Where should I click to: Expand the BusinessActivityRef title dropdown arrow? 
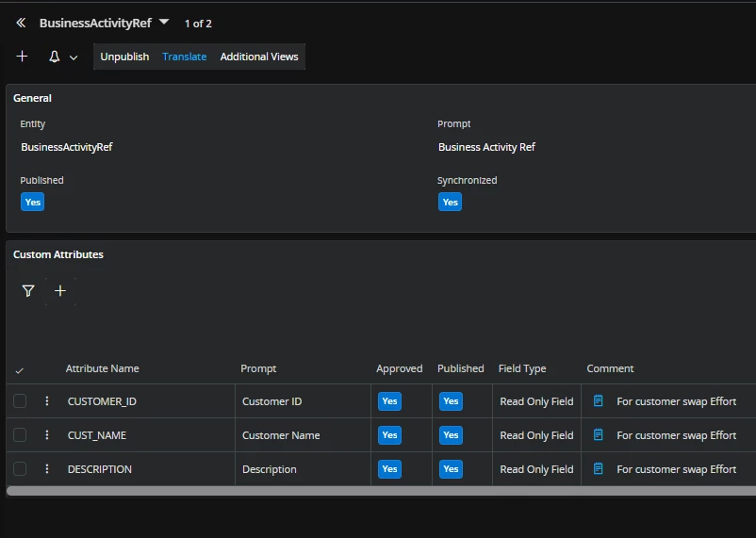pos(164,22)
